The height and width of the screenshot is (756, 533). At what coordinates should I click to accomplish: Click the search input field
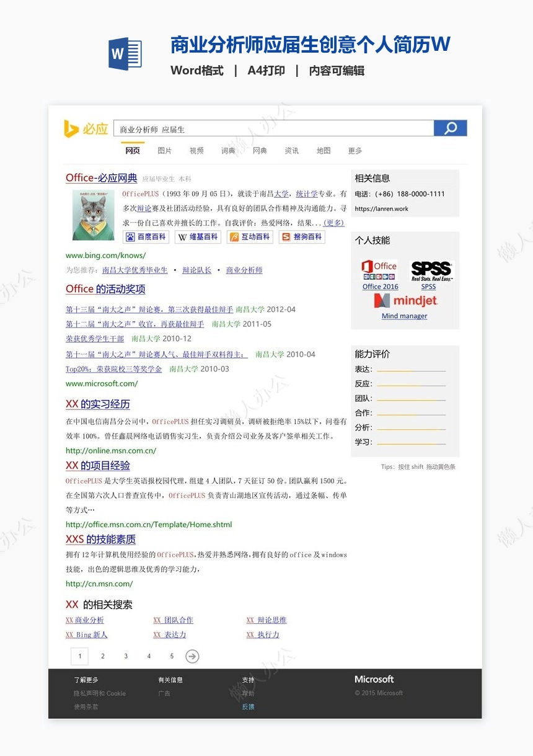tap(273, 128)
